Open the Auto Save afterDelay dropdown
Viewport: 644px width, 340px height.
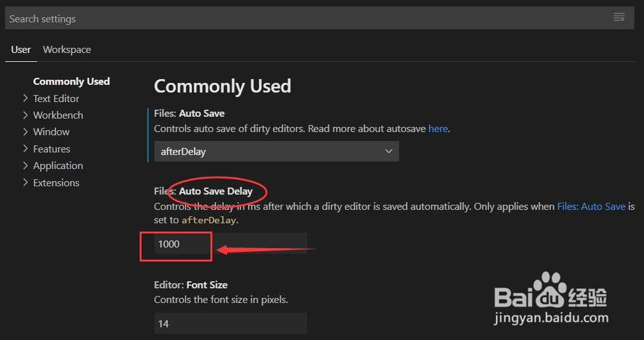tap(276, 151)
